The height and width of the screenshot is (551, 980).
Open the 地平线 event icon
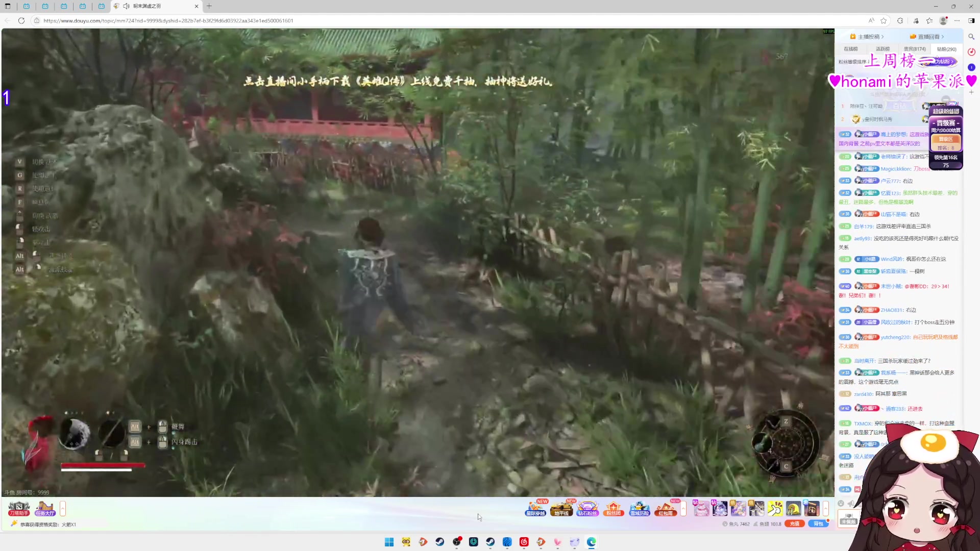(561, 508)
